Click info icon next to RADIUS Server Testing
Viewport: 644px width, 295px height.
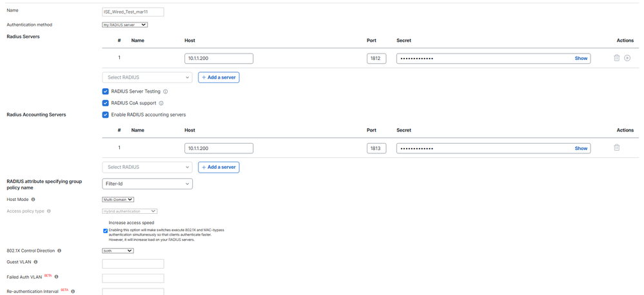click(x=166, y=91)
